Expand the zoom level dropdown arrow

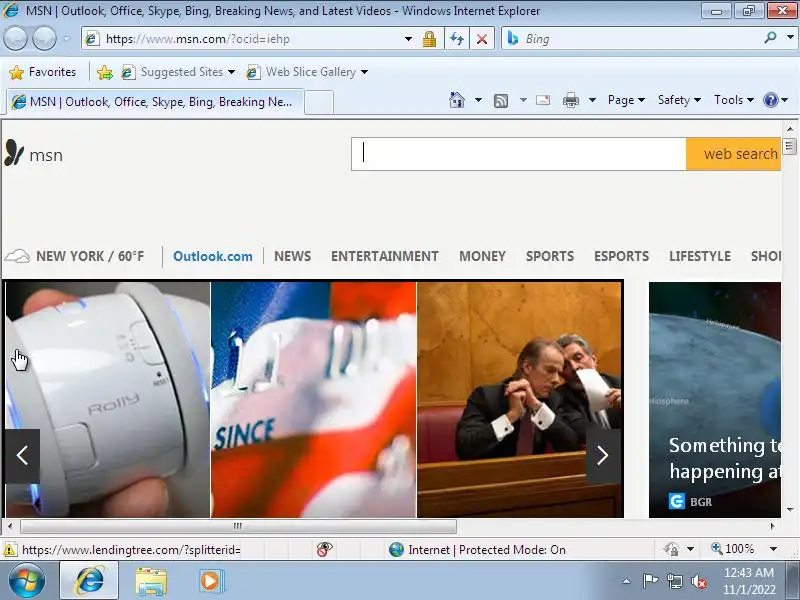773,549
